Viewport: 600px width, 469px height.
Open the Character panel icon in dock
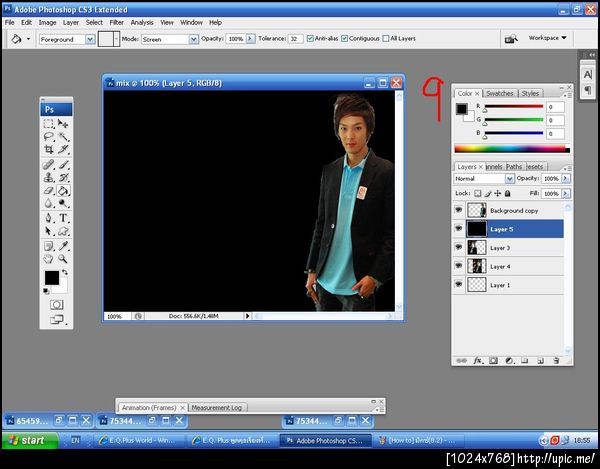click(588, 75)
